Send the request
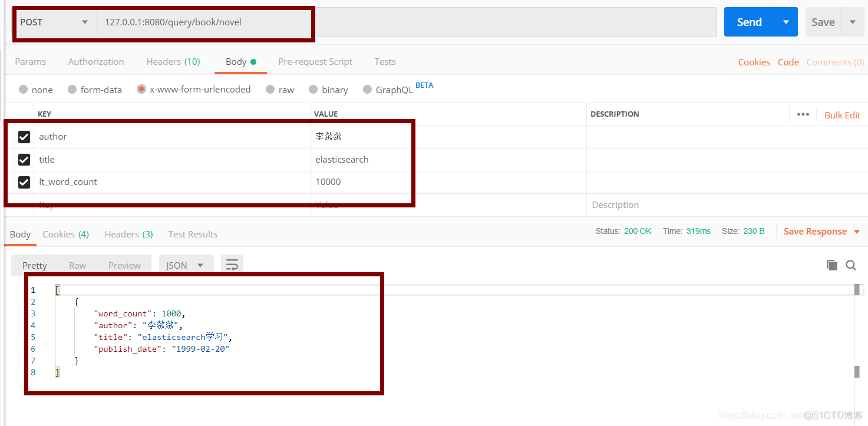868x426 pixels. pyautogui.click(x=750, y=22)
